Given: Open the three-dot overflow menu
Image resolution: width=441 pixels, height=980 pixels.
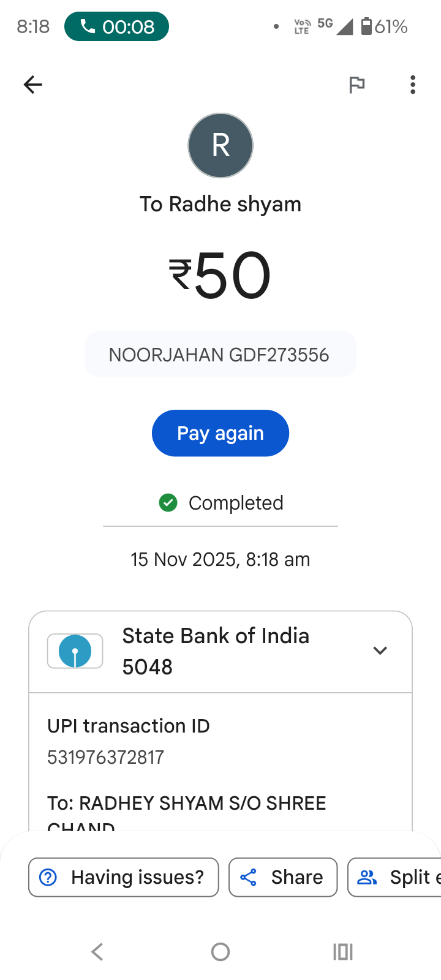Looking at the screenshot, I should click(x=413, y=85).
